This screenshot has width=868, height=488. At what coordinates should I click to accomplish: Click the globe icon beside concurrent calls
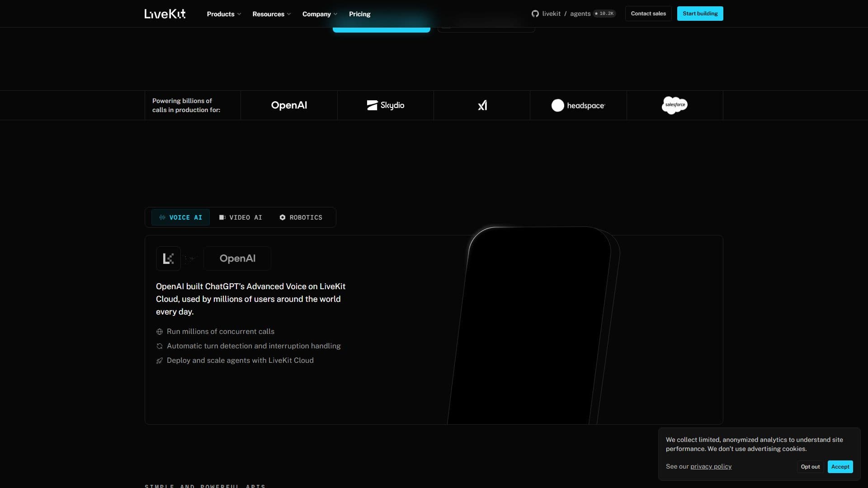coord(160,332)
